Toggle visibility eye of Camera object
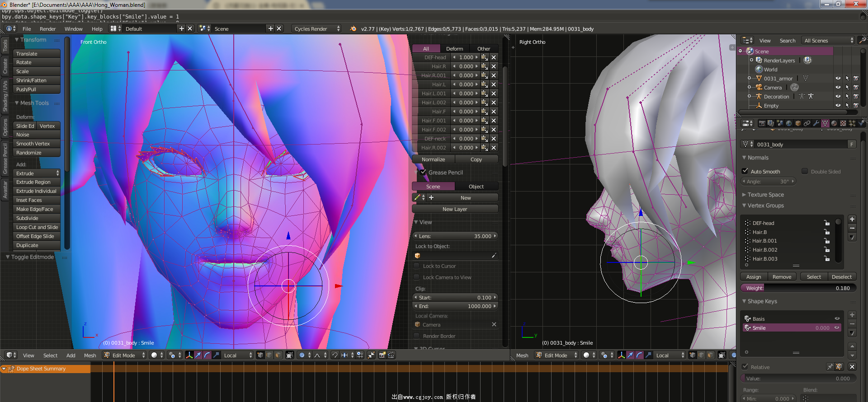 pyautogui.click(x=838, y=87)
